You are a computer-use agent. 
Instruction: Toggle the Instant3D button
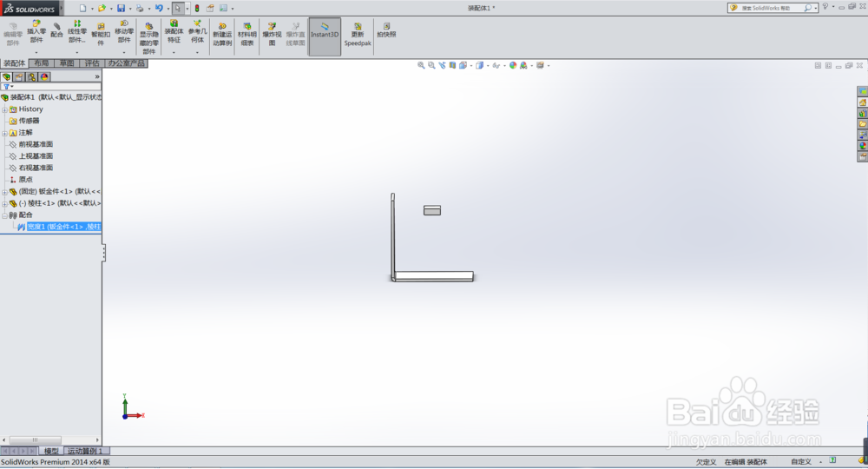click(325, 36)
